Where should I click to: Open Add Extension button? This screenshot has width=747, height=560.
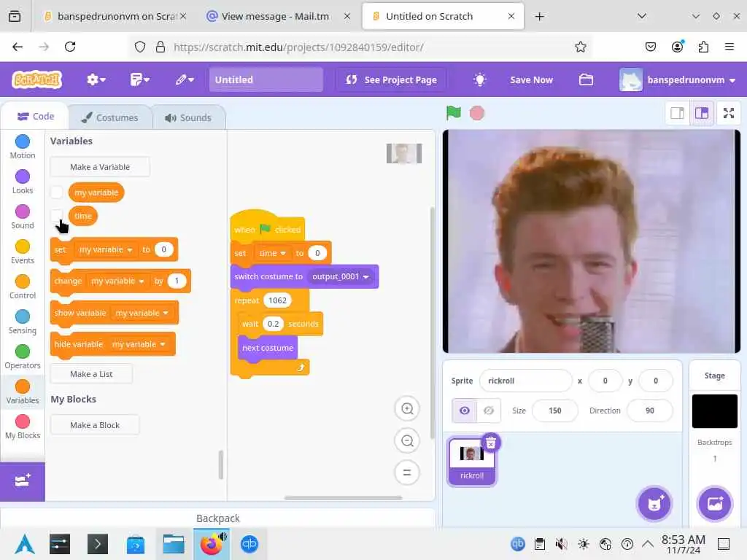pyautogui.click(x=23, y=481)
